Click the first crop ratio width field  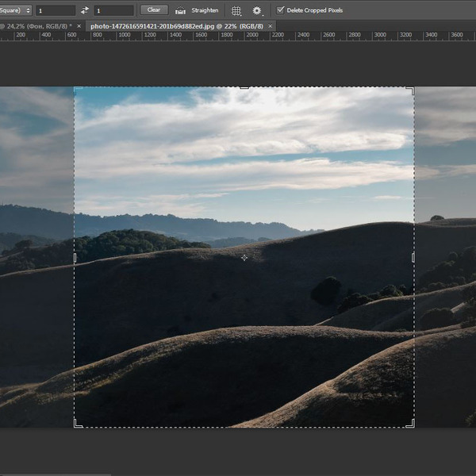click(56, 10)
